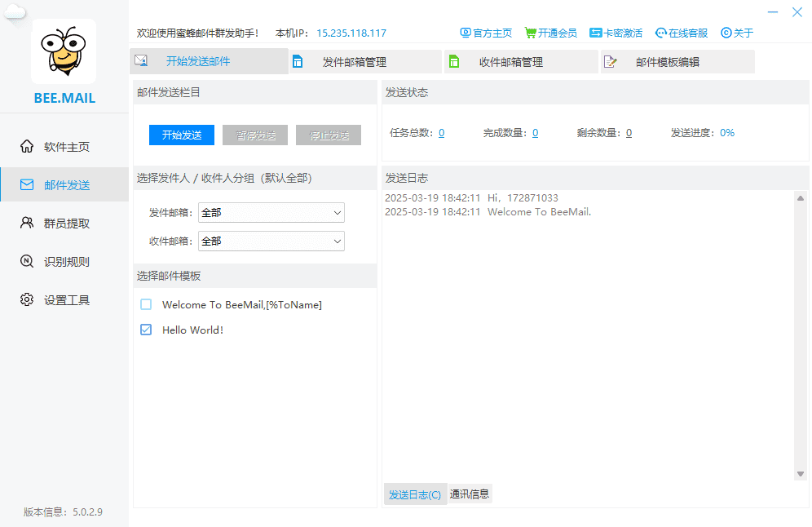Click the 发送进度 0% value
812x527 pixels.
(727, 133)
